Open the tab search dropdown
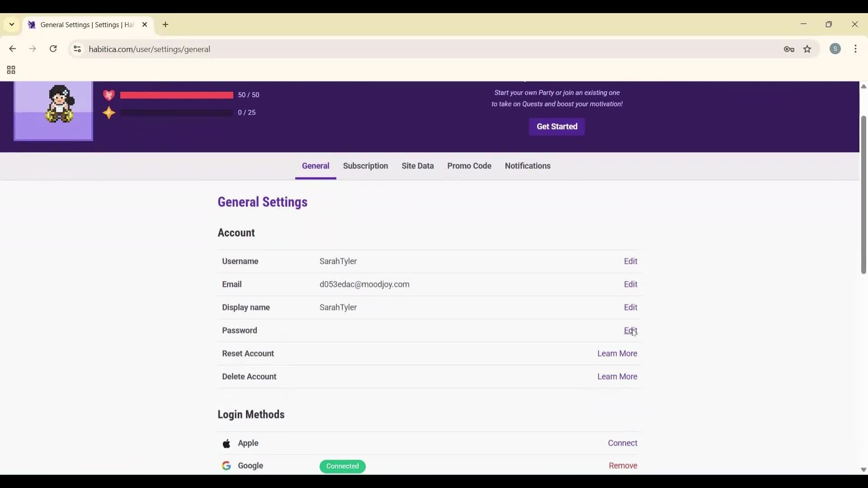The width and height of the screenshot is (868, 488). coord(11,24)
